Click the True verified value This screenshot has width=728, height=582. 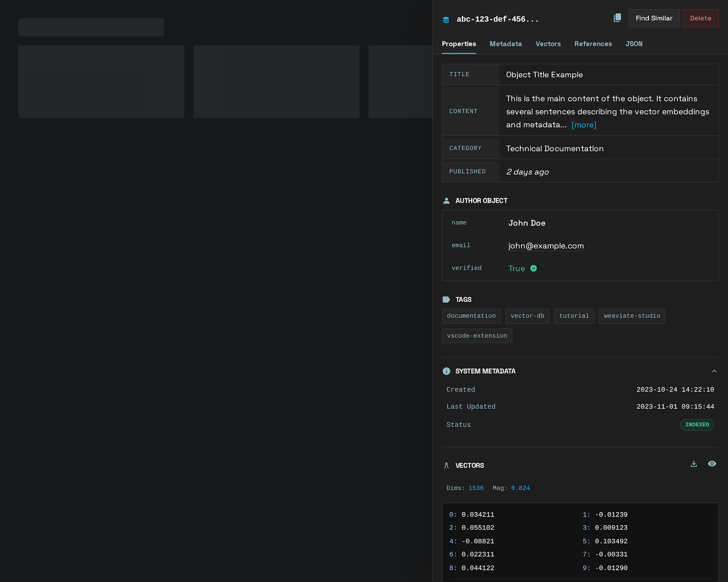516,269
